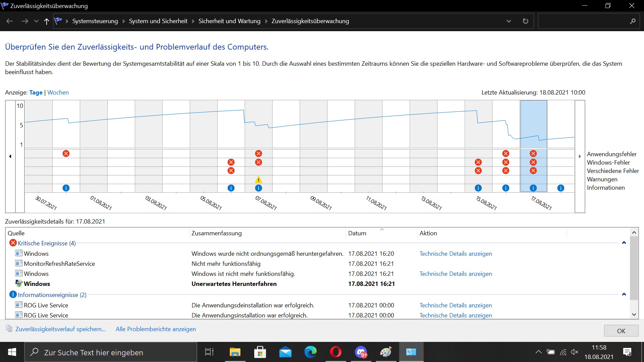Click the application error icon on 31.07.2021
The image size is (644, 362).
pyautogui.click(x=66, y=154)
